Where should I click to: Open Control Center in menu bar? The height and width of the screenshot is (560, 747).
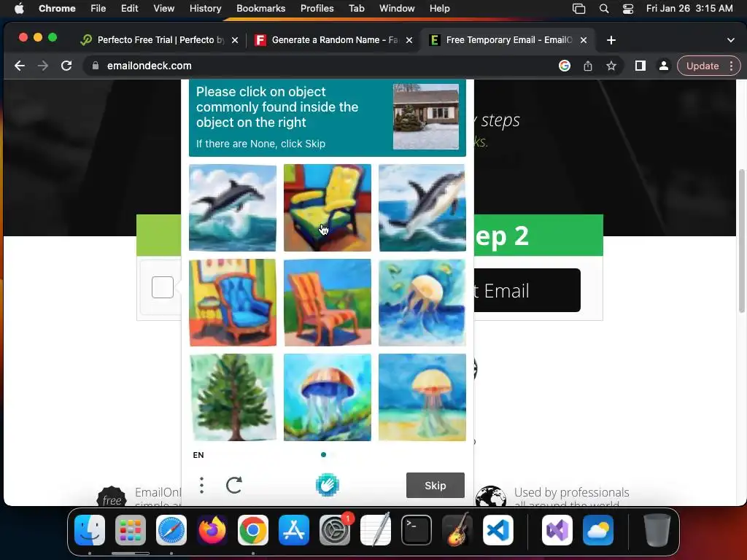tap(628, 9)
